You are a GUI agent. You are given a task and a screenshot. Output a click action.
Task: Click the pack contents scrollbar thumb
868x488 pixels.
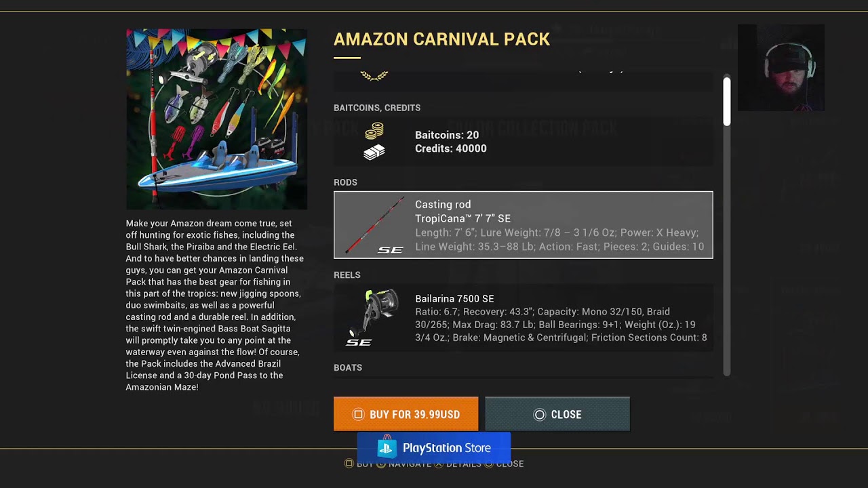point(727,101)
